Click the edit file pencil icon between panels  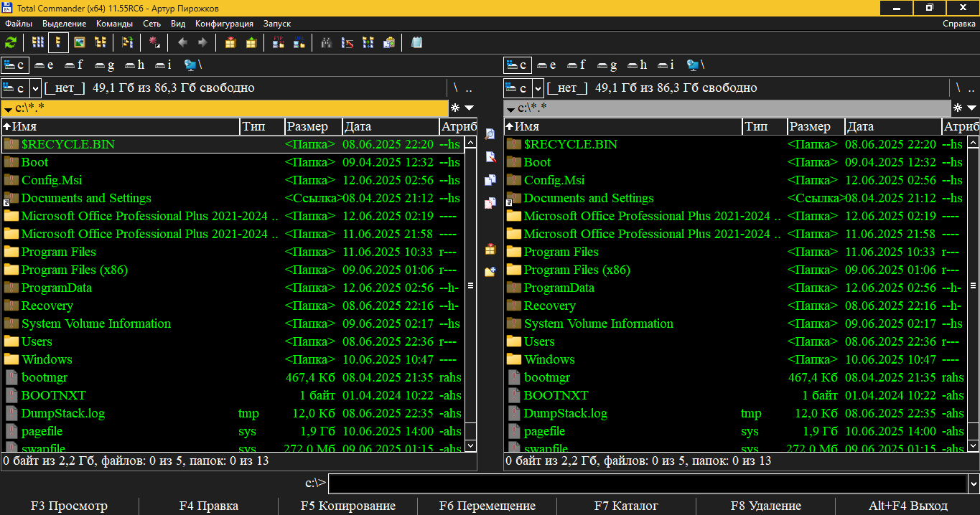coord(490,157)
